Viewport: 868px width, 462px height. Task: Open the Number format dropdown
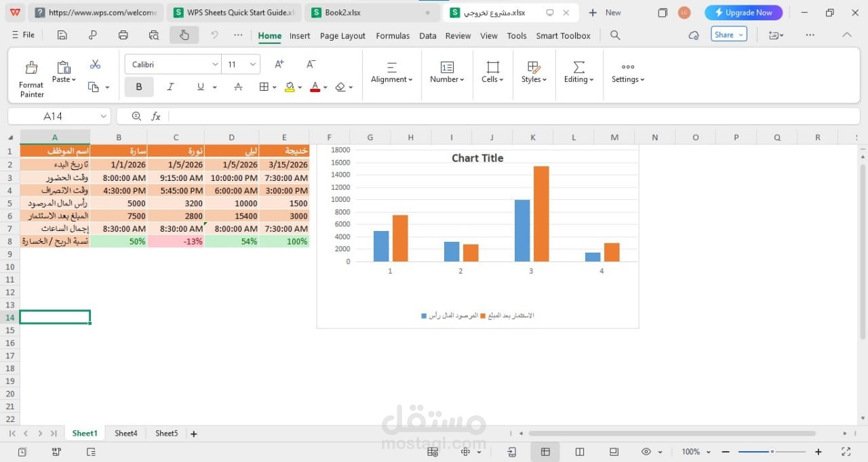(x=447, y=73)
